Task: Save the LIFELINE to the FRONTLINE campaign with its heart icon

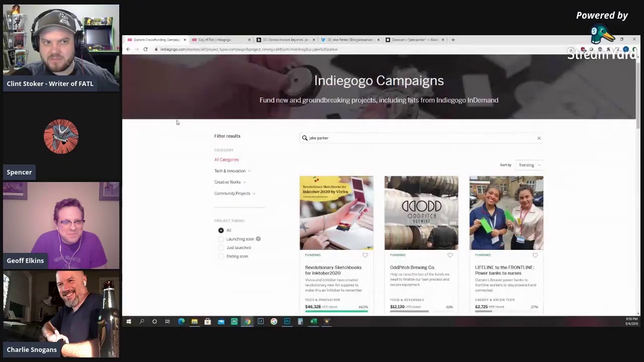Action: point(535,255)
